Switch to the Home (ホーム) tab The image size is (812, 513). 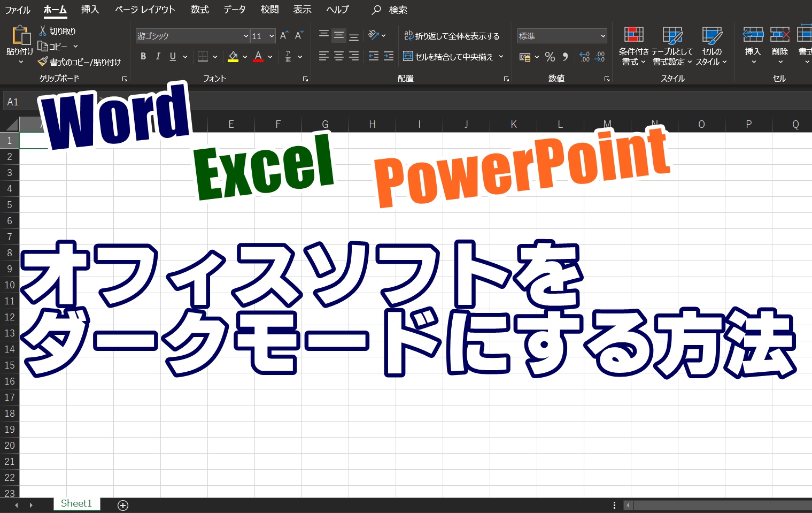tap(55, 10)
